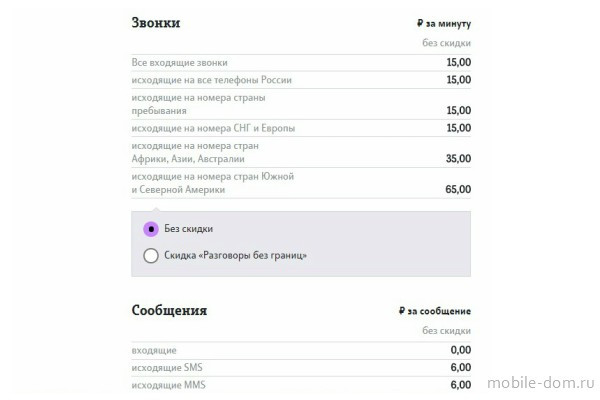This screenshot has width=600, height=400.
Task: Select the "Без скидки" radio button
Action: pyautogui.click(x=151, y=228)
